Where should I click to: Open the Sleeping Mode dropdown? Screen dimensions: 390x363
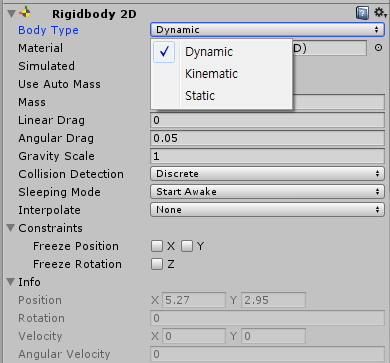coord(267,192)
